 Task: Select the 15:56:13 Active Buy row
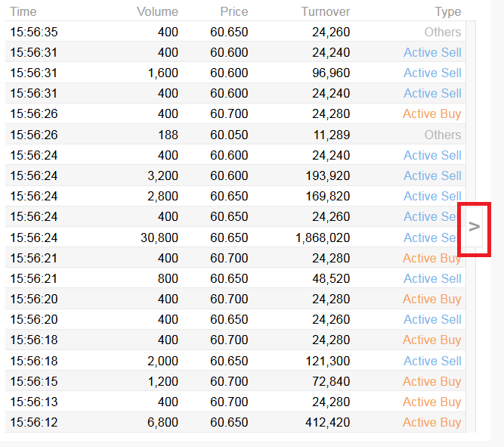(x=235, y=402)
